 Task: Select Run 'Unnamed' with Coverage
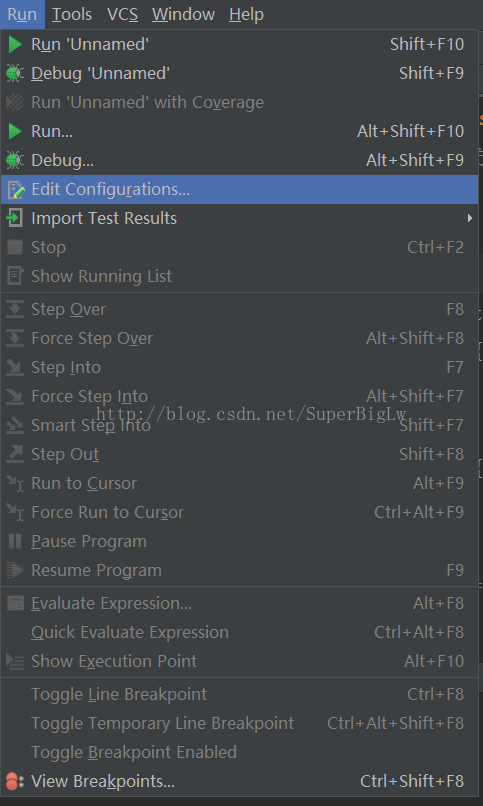[x=239, y=102]
